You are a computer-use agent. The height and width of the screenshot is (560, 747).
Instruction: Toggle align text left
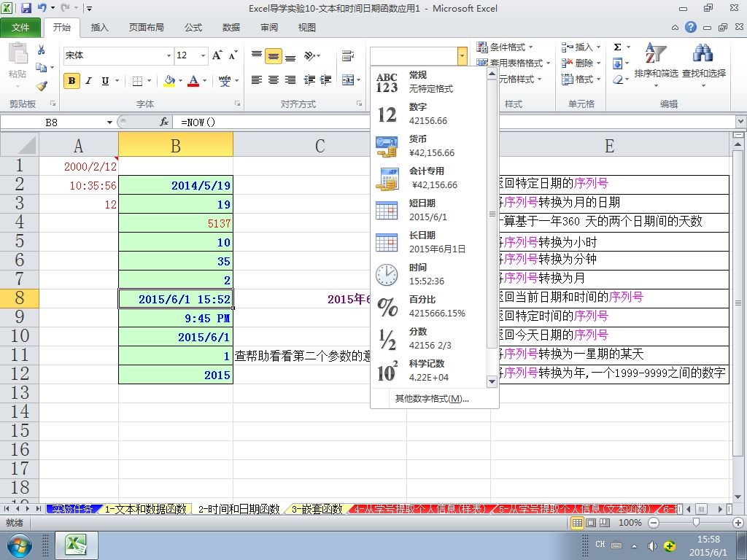tap(257, 80)
